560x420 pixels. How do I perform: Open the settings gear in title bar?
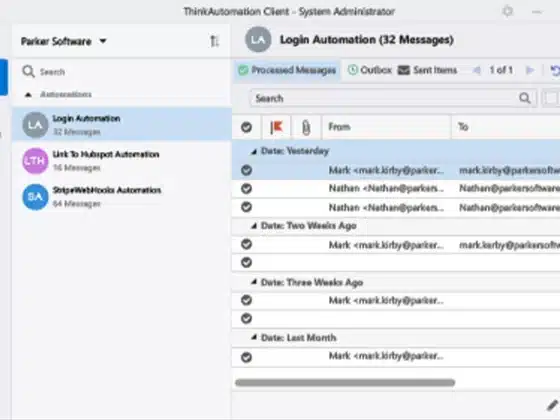(x=508, y=11)
